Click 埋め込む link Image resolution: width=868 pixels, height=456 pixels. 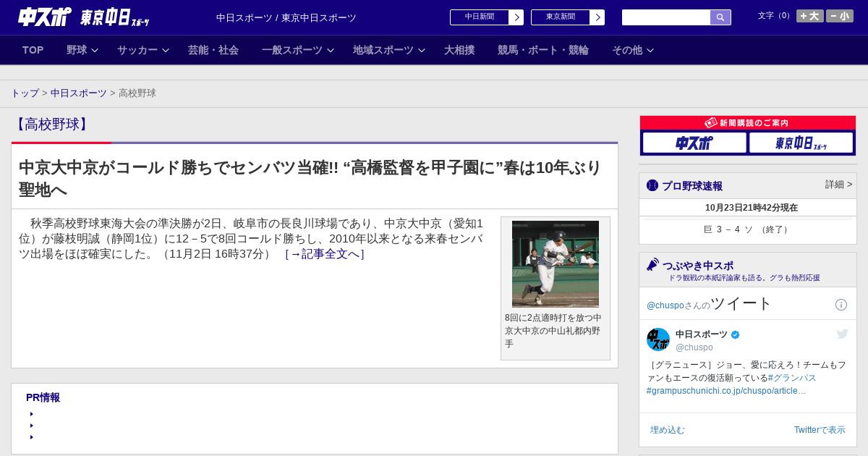(x=667, y=430)
